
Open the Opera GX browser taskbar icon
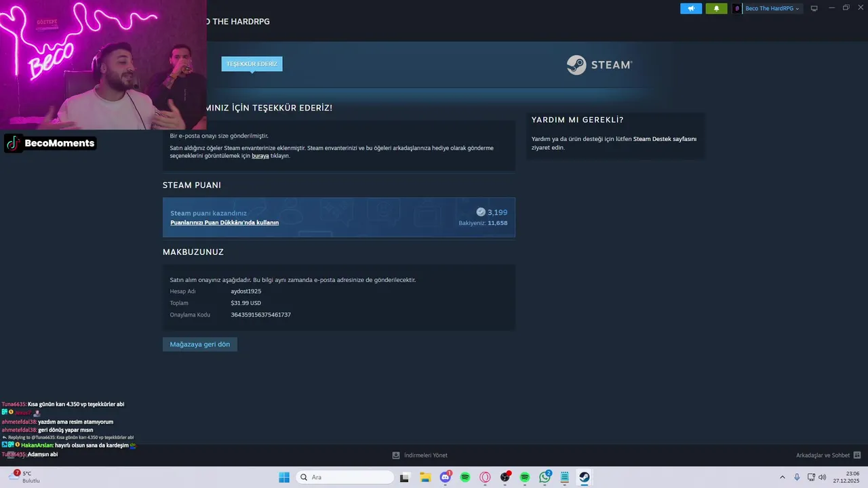[x=485, y=477]
